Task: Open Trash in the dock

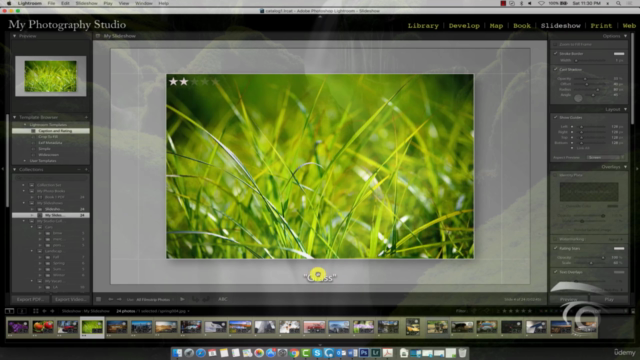Action: [462, 353]
